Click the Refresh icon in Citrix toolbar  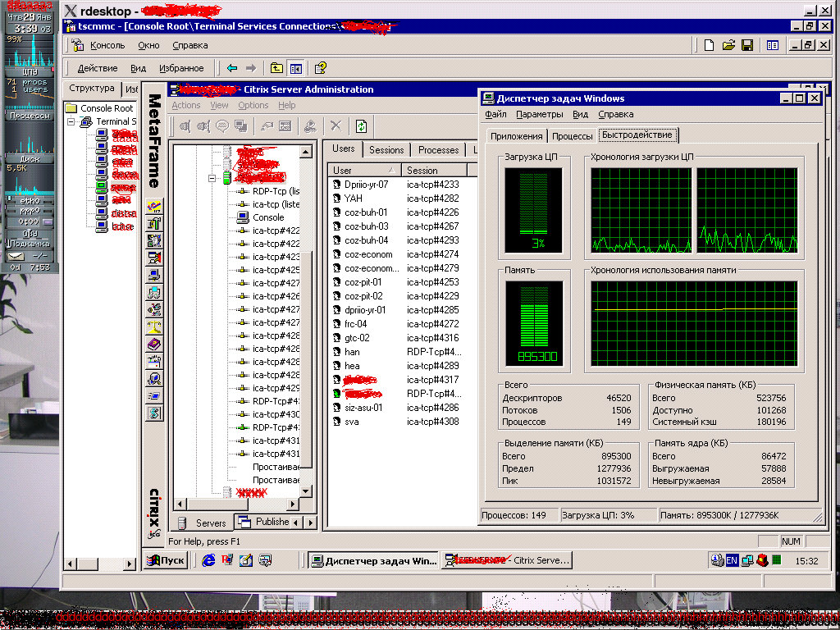pyautogui.click(x=361, y=126)
